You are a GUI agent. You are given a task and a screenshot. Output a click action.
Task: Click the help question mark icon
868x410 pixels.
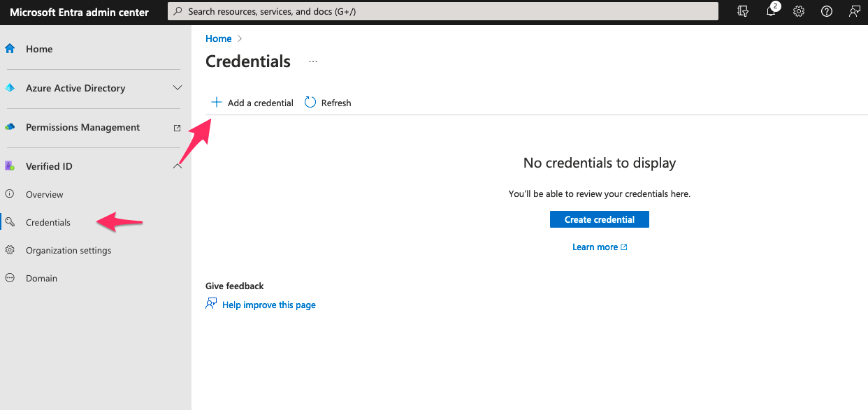tap(827, 12)
